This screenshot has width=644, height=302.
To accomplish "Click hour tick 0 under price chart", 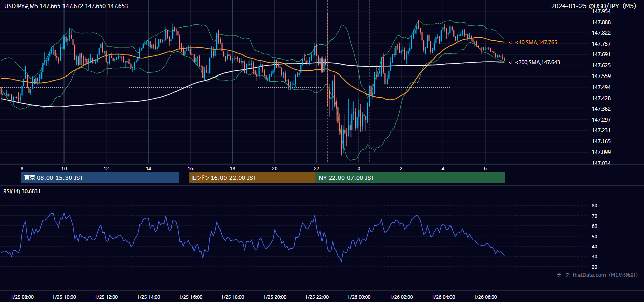I will click(x=359, y=168).
